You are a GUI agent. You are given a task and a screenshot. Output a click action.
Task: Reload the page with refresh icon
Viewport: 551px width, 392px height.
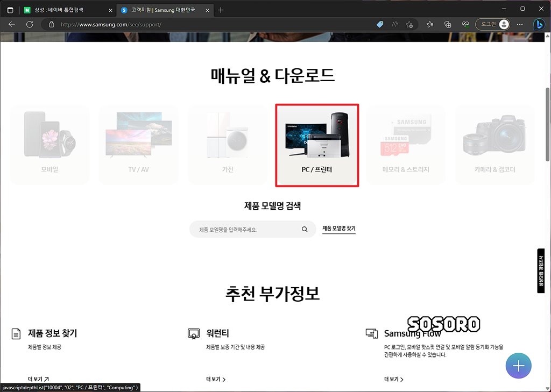click(30, 24)
